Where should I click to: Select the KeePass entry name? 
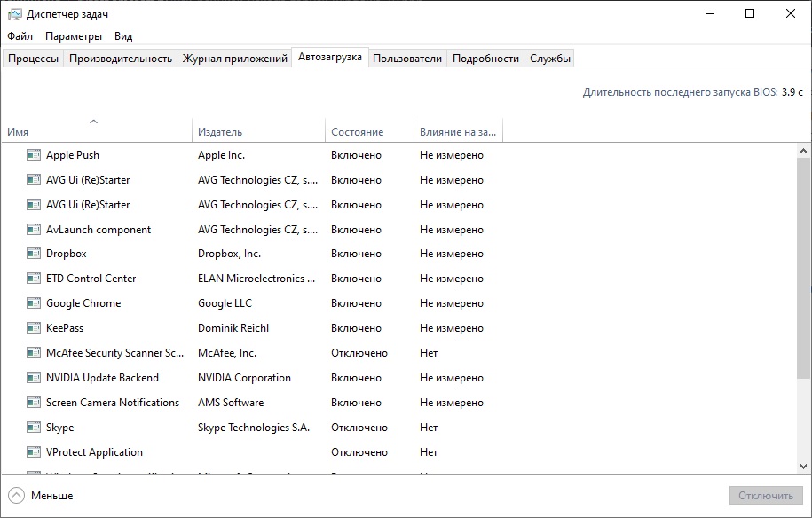pos(65,328)
